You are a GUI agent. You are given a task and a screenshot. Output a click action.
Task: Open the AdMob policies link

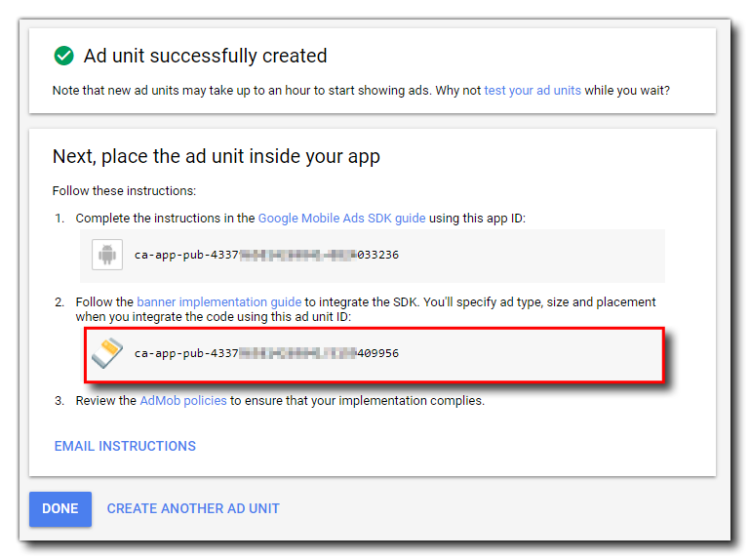click(x=183, y=400)
